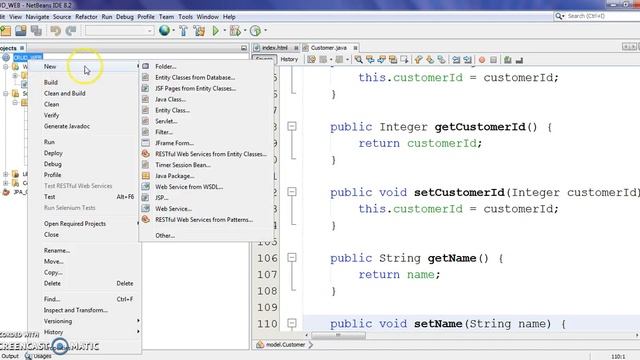Screen dimensions: 640x360
Task: Choose Other in the New submenu
Action: click(165, 236)
